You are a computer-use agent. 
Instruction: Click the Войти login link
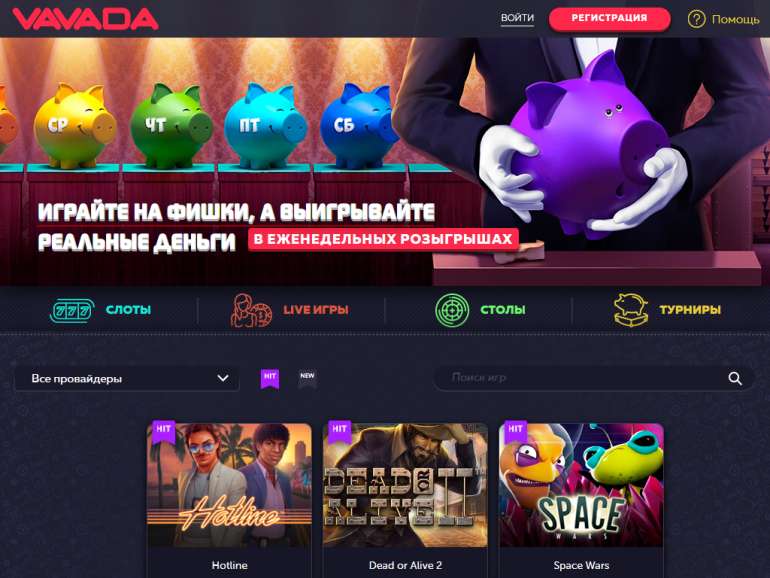517,18
